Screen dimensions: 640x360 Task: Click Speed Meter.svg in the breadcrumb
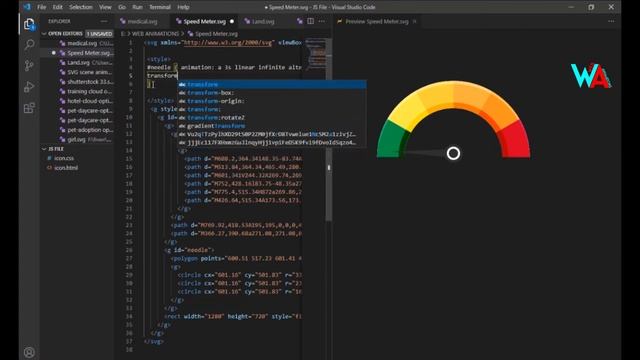tap(216, 34)
